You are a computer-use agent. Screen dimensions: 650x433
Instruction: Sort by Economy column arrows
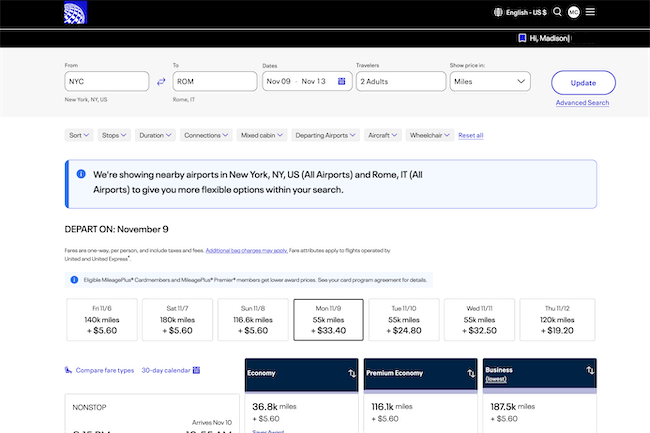pos(352,373)
